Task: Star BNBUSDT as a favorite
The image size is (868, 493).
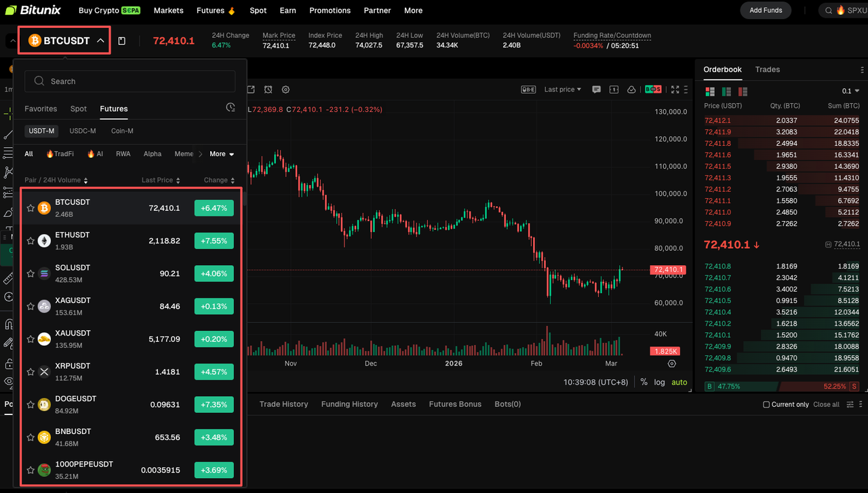Action: point(31,437)
